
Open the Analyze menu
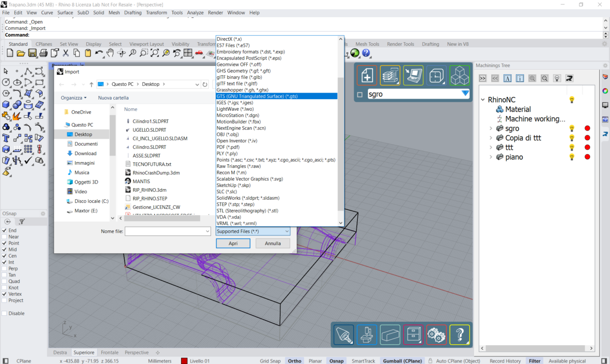point(195,13)
